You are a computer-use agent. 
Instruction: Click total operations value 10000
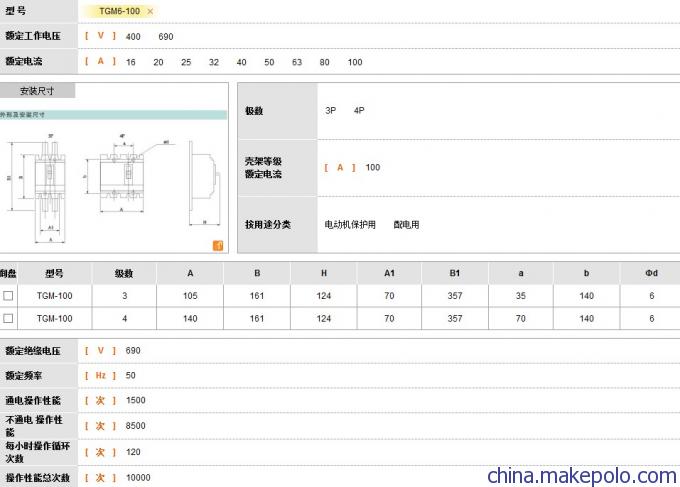pyautogui.click(x=138, y=477)
